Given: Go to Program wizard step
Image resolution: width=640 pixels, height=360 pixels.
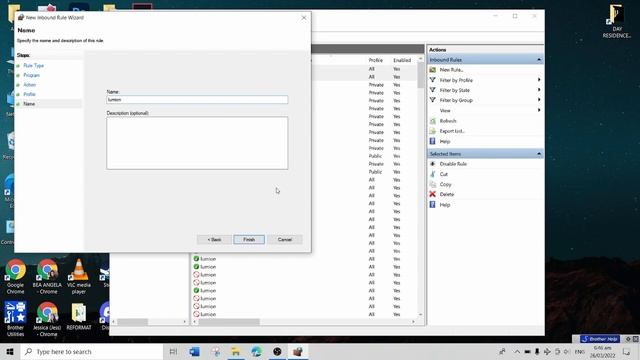Looking at the screenshot, I should (x=31, y=75).
